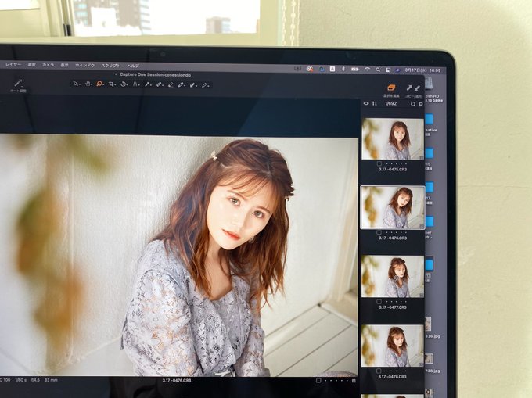The image size is (532, 398).
Task: Select the orange Loupe zoom tool
Action: coord(99,84)
